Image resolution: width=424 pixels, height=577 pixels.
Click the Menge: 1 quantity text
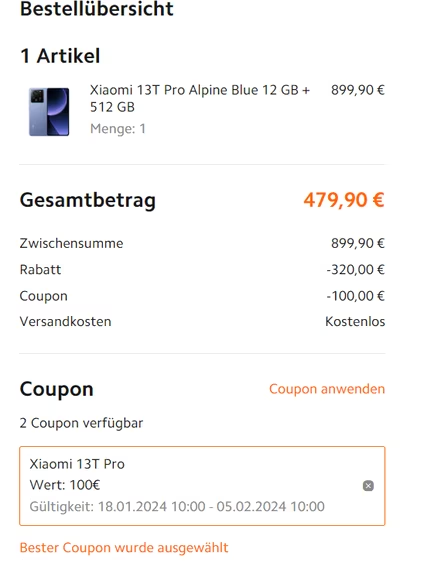(x=118, y=129)
